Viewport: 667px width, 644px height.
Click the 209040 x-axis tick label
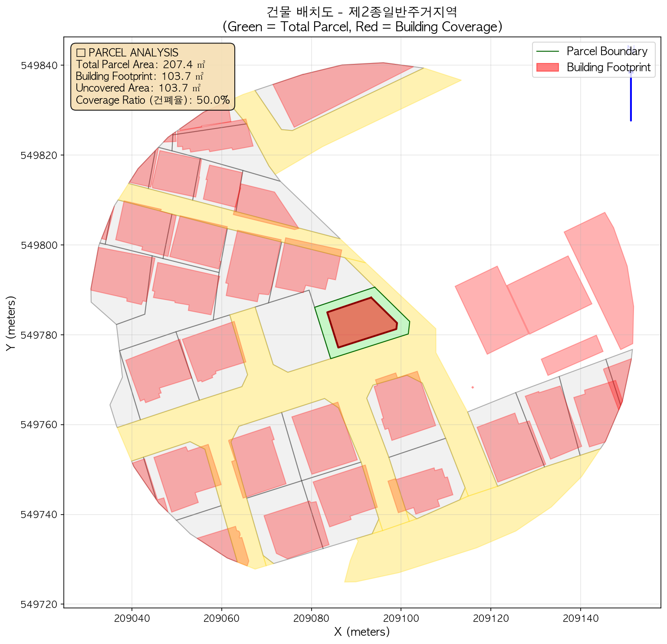pyautogui.click(x=132, y=618)
